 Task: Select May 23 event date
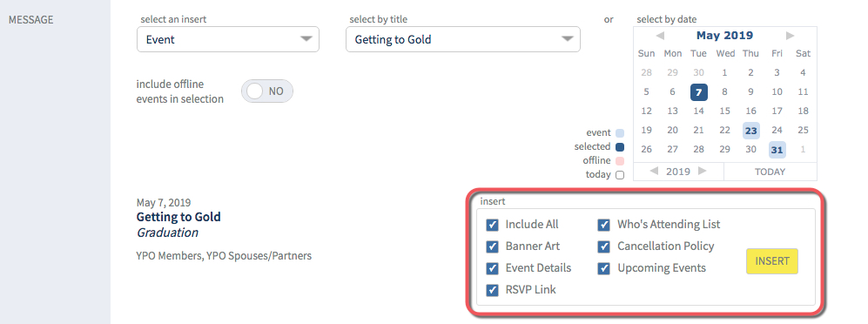pyautogui.click(x=750, y=131)
